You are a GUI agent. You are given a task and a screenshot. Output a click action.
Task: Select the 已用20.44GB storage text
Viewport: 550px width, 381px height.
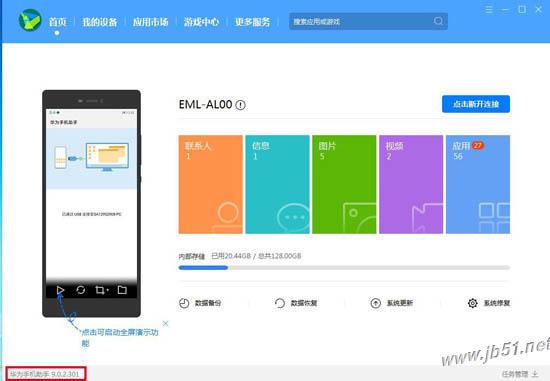(231, 256)
